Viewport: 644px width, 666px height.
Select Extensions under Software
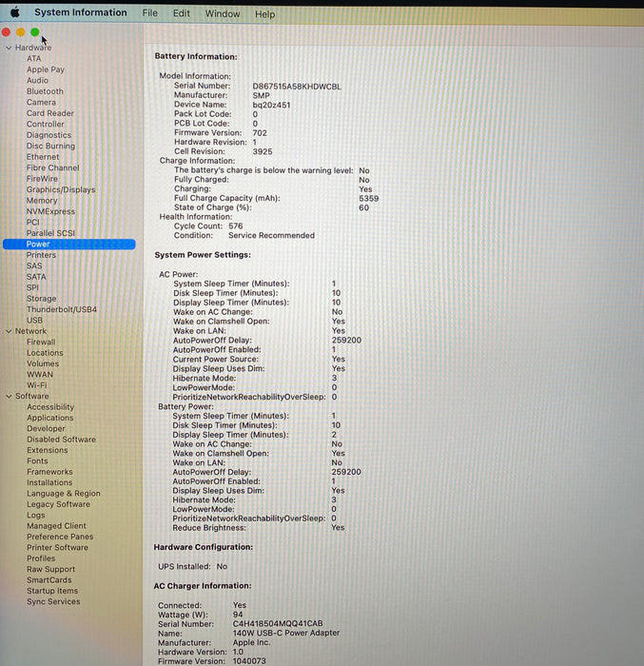[x=48, y=450]
